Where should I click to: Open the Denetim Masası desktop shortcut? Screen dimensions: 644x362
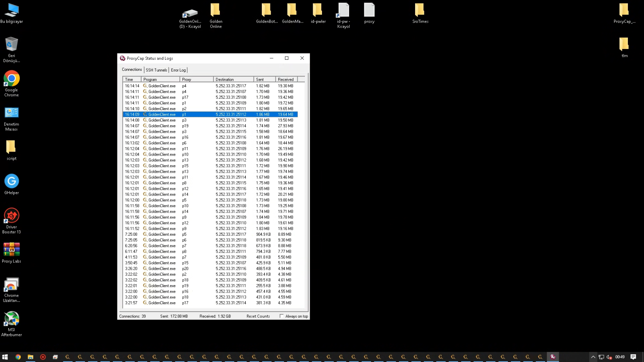(x=11, y=119)
